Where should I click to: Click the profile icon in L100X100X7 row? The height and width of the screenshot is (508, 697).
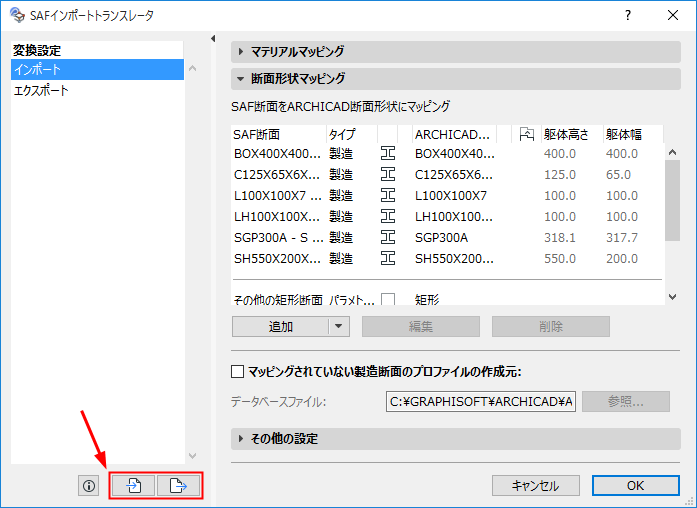click(x=388, y=196)
